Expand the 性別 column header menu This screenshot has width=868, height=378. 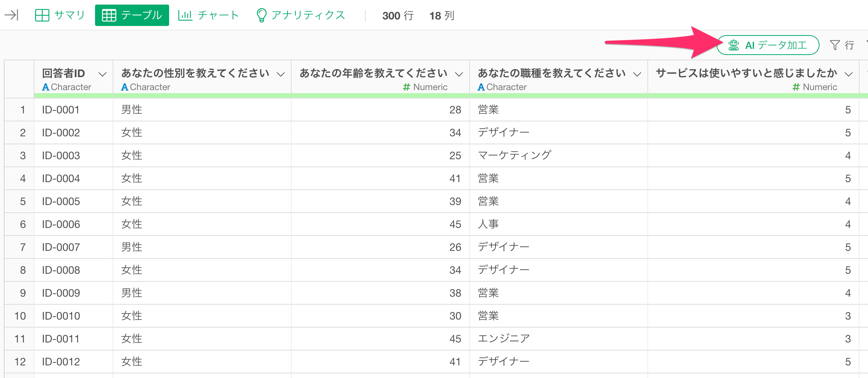point(281,74)
